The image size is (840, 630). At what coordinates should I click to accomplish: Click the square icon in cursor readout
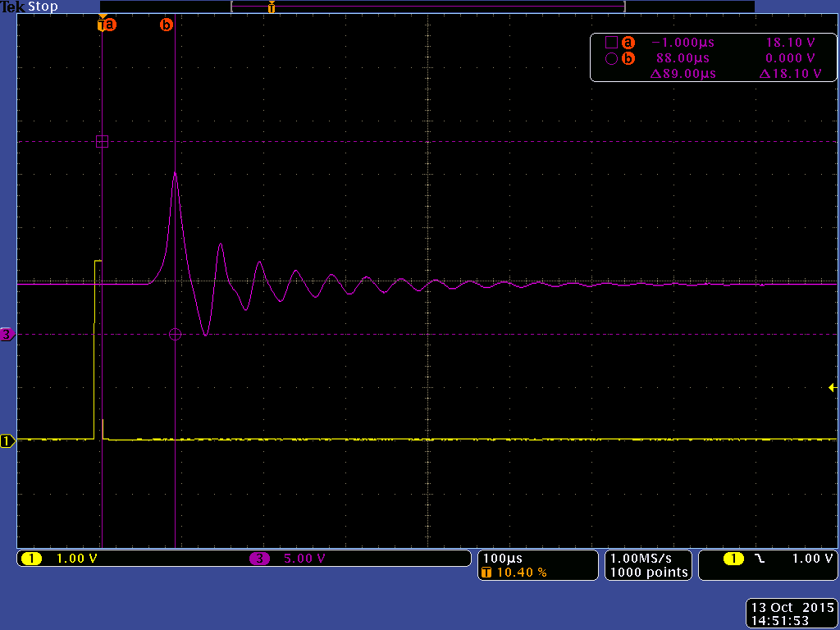pyautogui.click(x=611, y=43)
